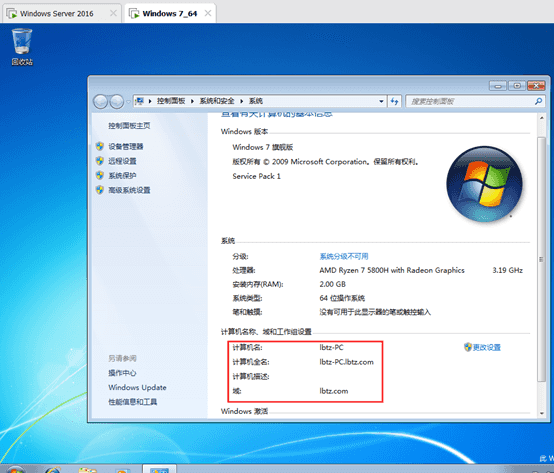The width and height of the screenshot is (554, 473).
Task: Open 设备管理器 from the left pane
Action: click(x=126, y=147)
